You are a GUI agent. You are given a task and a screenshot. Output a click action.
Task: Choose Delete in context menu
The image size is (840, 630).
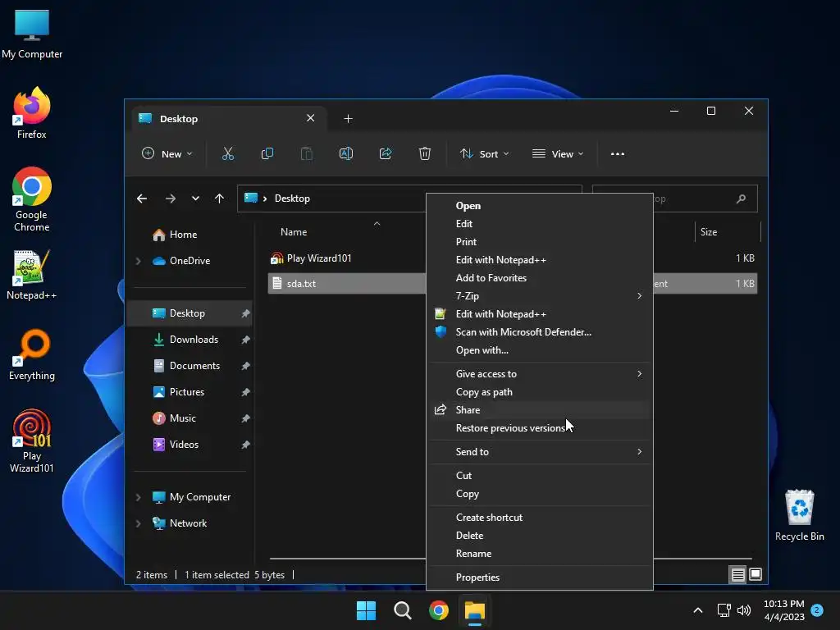540,536
